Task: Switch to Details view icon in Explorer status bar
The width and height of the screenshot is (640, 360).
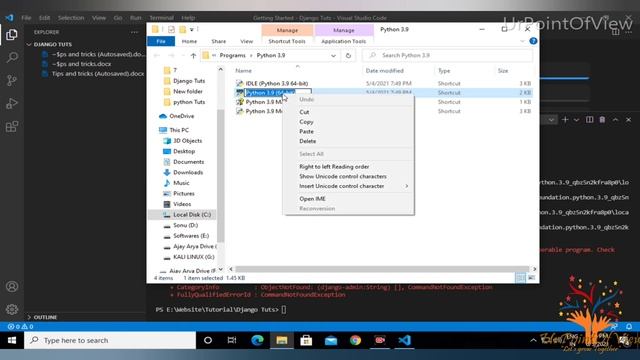Action: [x=520, y=278]
